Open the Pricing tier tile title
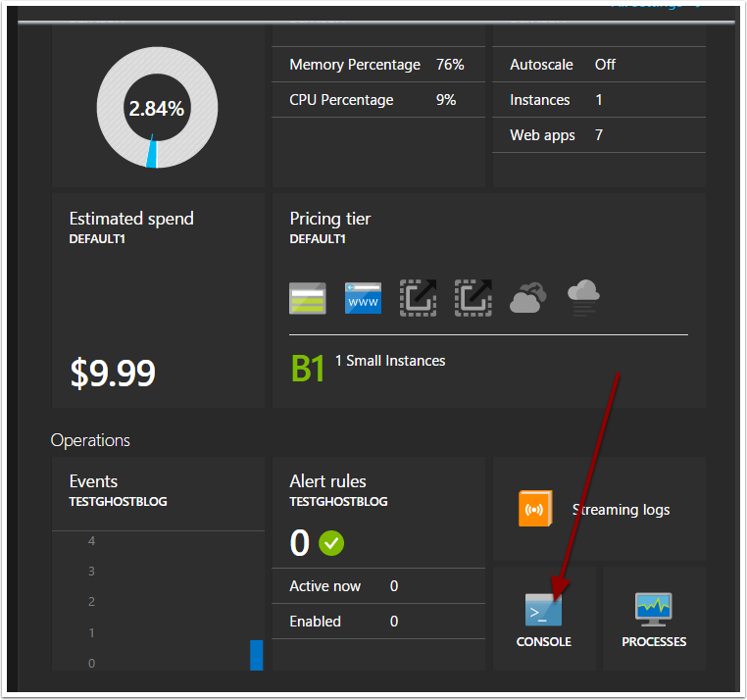Image resolution: width=747 pixels, height=700 pixels. click(x=329, y=219)
